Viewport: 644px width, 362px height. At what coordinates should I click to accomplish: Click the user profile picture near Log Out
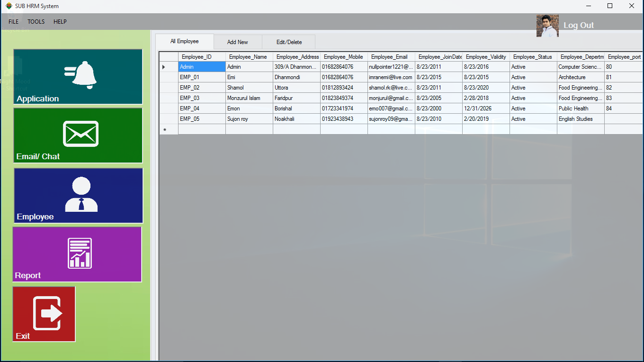point(547,26)
